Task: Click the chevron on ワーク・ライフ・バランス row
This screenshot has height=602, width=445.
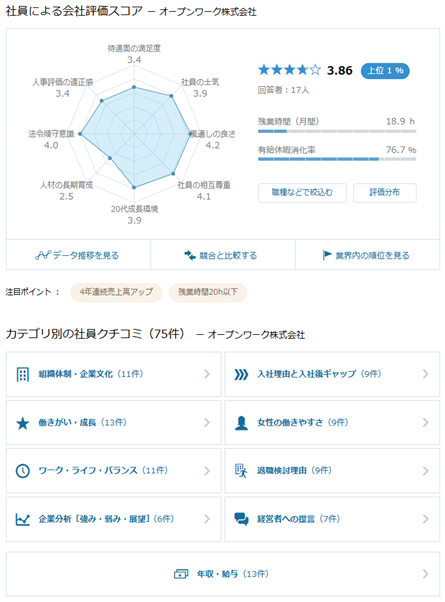Action: (x=207, y=471)
